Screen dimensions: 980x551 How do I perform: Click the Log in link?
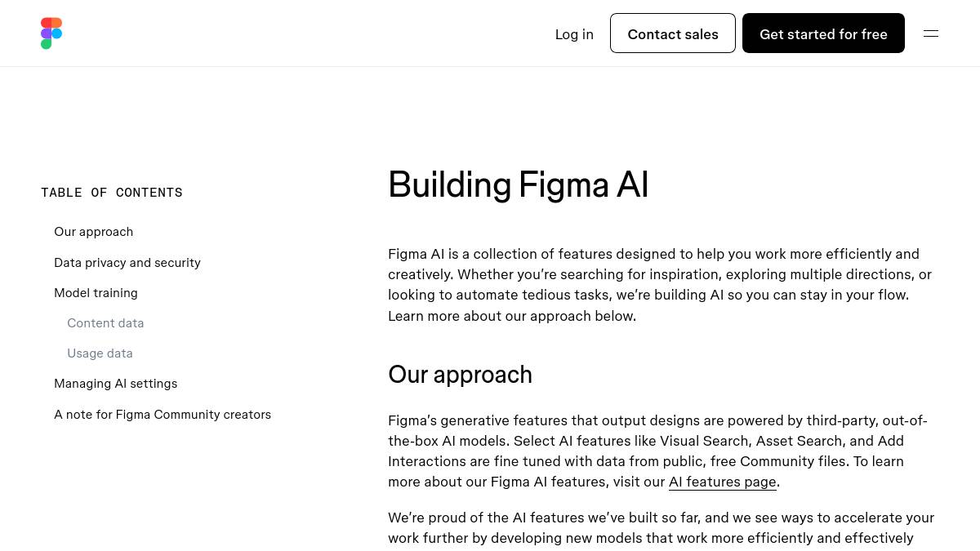click(x=574, y=34)
